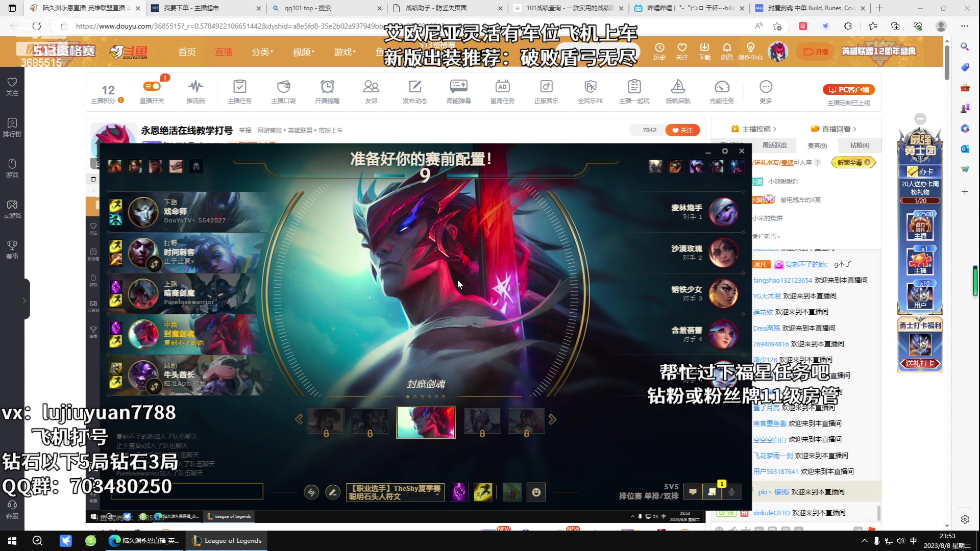Open the 主播任务 task icon

[x=239, y=87]
